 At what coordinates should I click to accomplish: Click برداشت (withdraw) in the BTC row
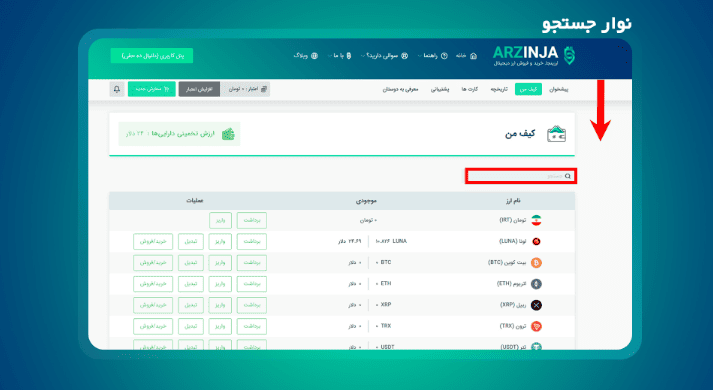point(251,263)
